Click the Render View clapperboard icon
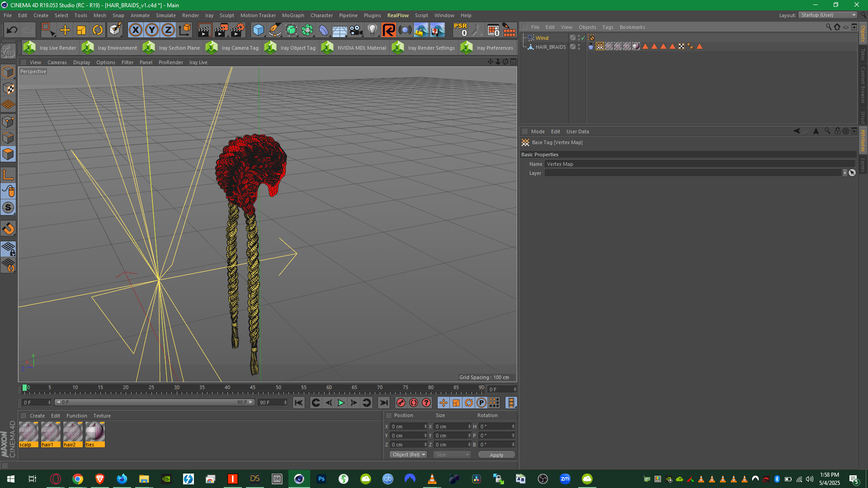The width and height of the screenshot is (868, 488). pos(204,30)
